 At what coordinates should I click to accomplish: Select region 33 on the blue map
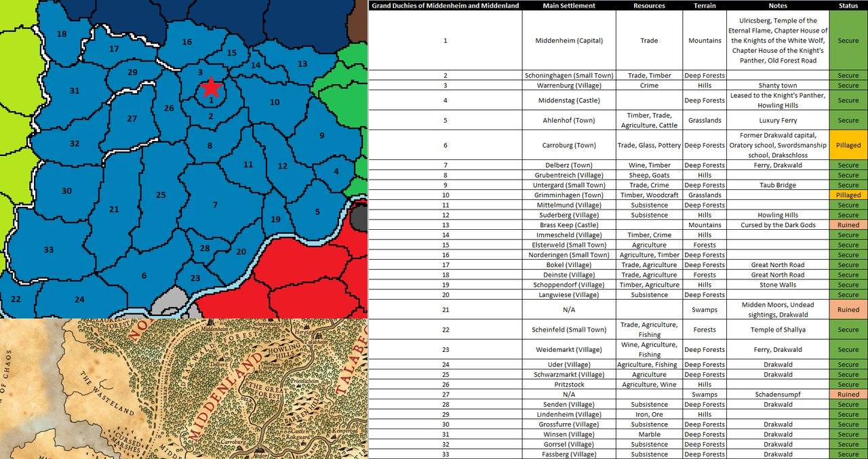pyautogui.click(x=49, y=250)
